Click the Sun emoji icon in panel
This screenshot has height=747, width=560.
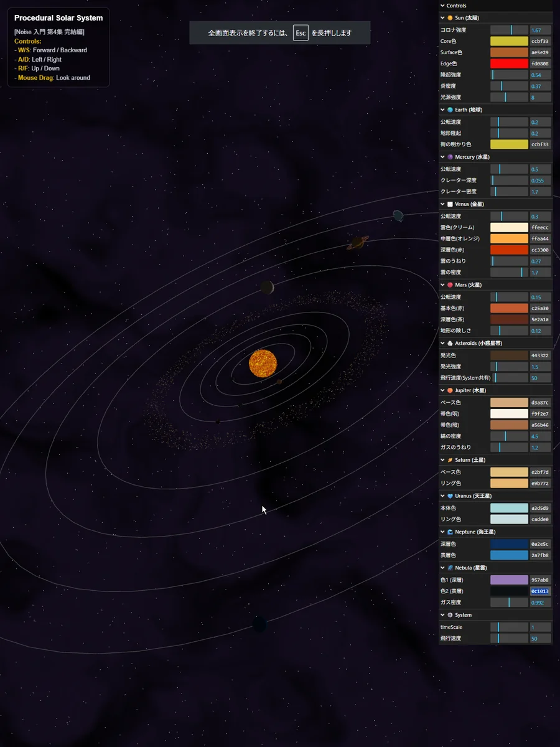click(x=450, y=18)
